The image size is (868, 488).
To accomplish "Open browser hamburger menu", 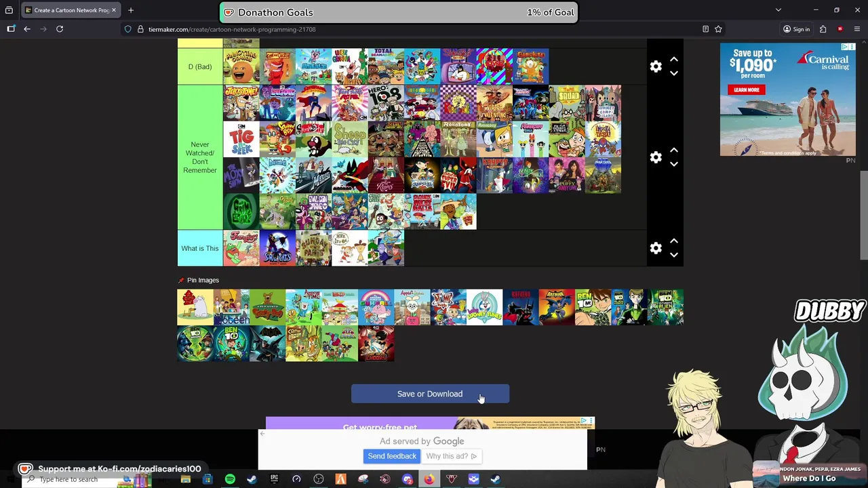I will coord(857,29).
